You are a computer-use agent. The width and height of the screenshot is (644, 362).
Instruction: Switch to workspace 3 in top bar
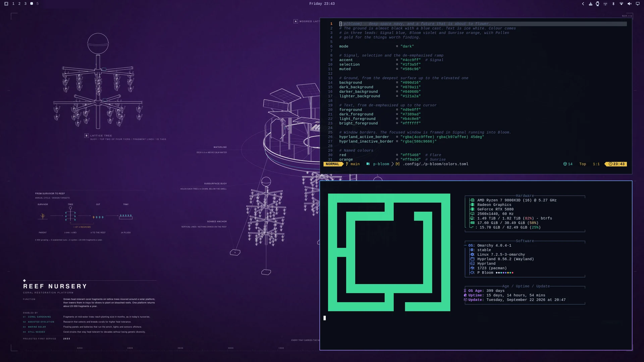click(x=25, y=4)
